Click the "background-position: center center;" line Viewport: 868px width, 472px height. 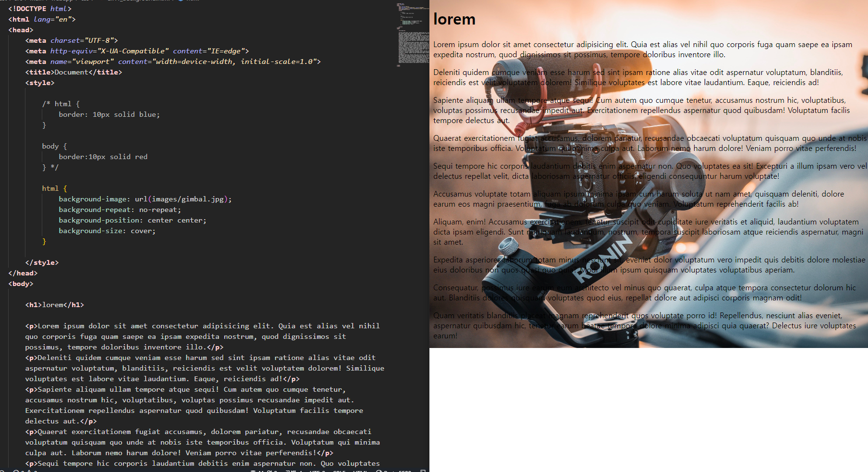(x=133, y=220)
